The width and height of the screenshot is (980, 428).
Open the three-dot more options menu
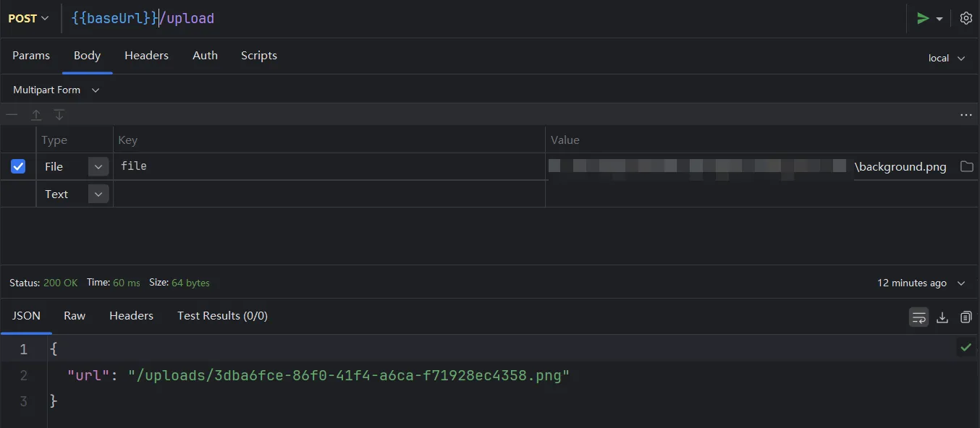tap(966, 115)
